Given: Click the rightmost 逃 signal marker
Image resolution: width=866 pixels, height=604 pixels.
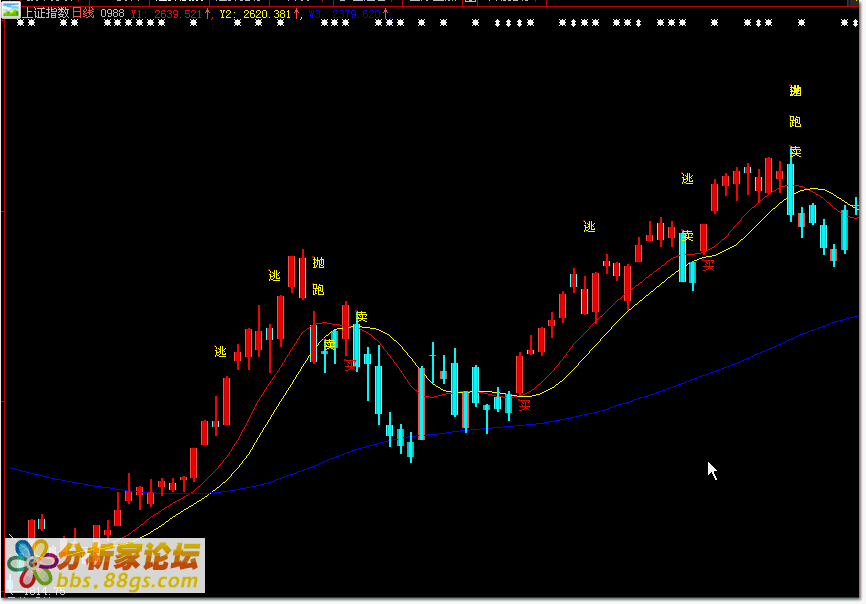Looking at the screenshot, I should [x=687, y=178].
